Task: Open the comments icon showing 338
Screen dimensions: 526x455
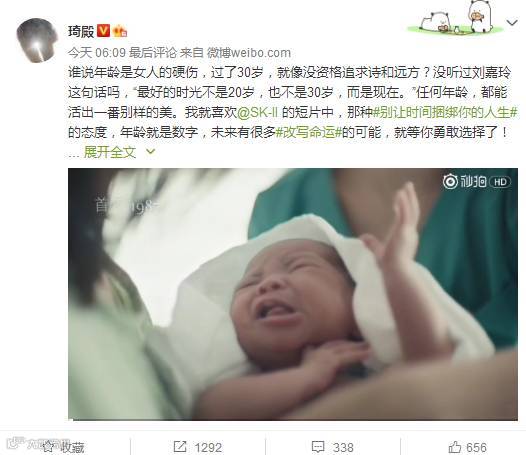Action: tap(333, 447)
